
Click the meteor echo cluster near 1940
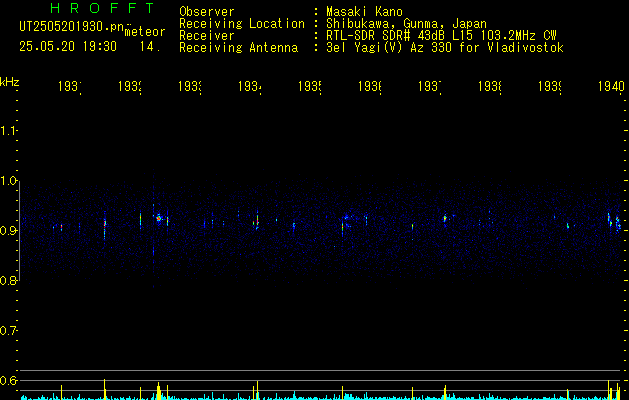coord(614,222)
